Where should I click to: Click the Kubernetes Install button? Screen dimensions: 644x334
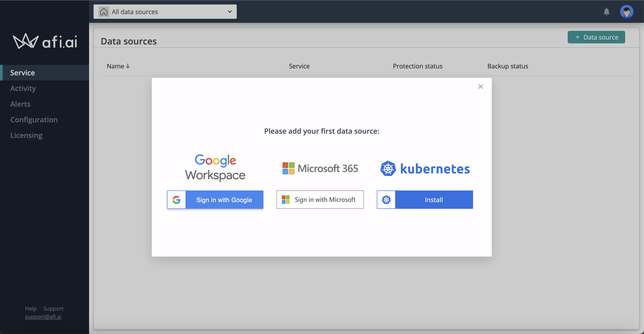click(x=425, y=200)
